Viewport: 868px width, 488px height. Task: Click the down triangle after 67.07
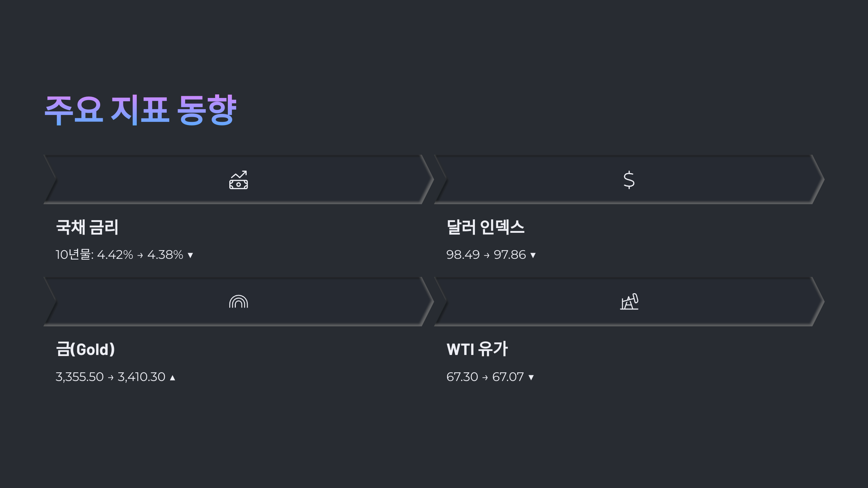pyautogui.click(x=531, y=377)
